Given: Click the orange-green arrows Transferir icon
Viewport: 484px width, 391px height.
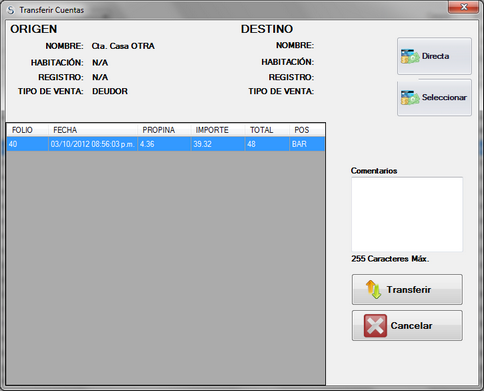Looking at the screenshot, I should 373,289.
